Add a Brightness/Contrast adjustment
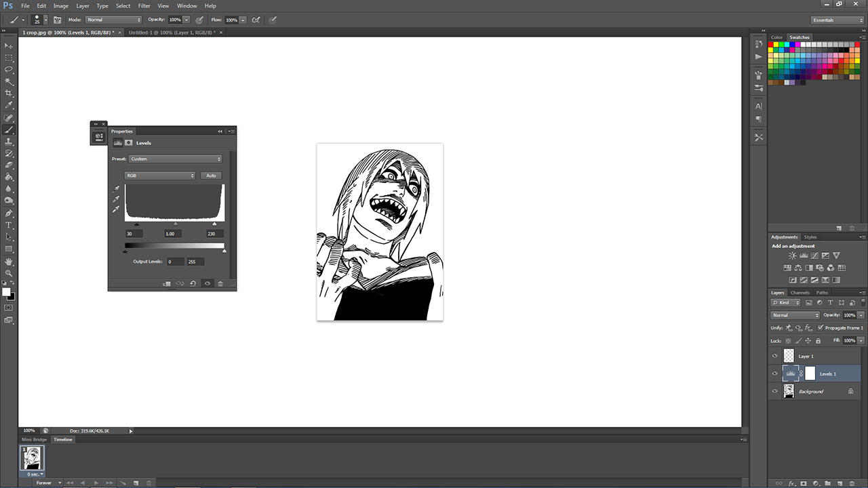This screenshot has height=488, width=868. pyautogui.click(x=792, y=256)
